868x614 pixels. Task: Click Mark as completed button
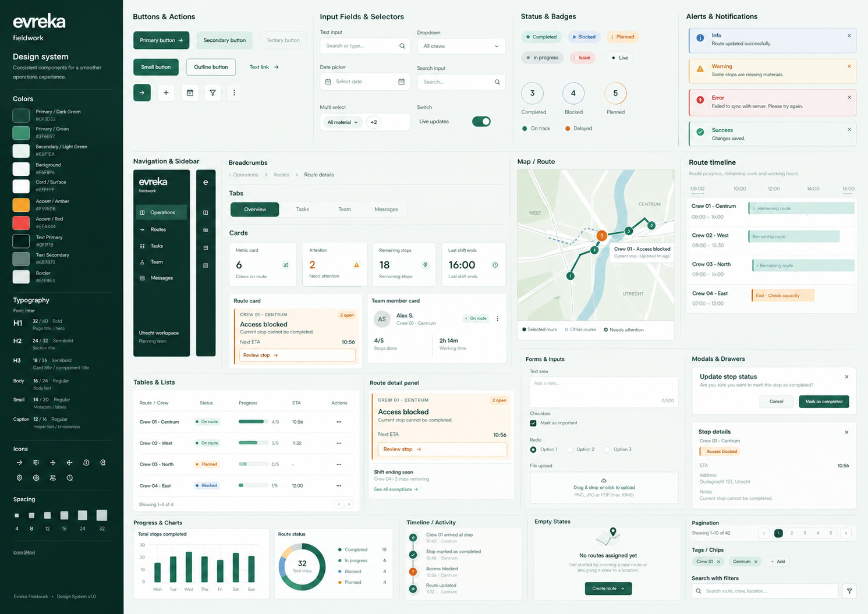824,402
